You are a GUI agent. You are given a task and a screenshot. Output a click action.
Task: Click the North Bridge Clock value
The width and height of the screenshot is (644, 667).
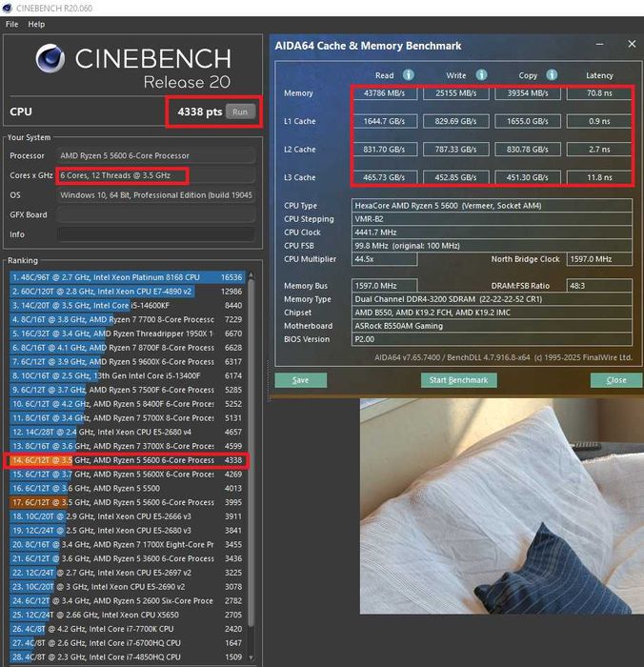tap(599, 259)
